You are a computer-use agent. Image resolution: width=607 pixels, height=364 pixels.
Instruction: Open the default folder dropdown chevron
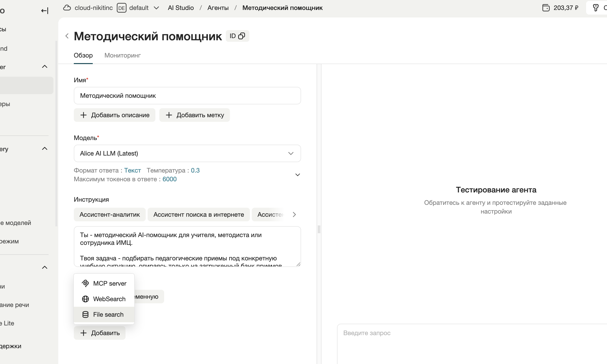click(x=156, y=8)
